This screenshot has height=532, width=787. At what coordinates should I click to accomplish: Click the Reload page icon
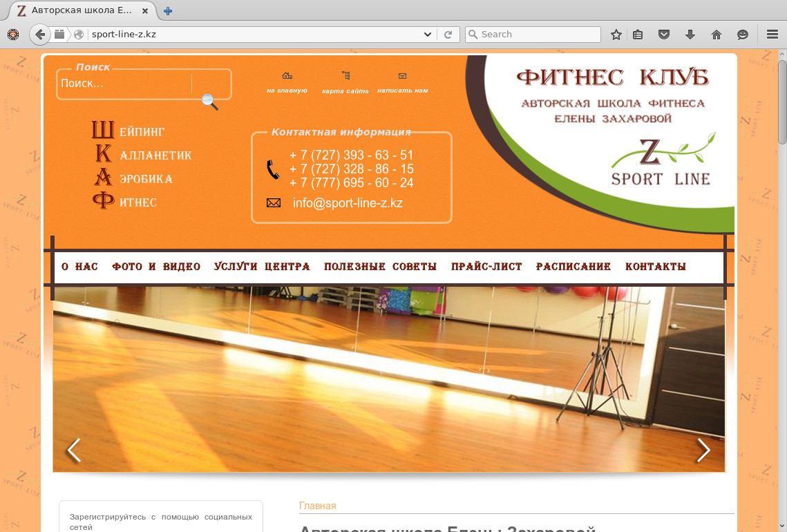coord(448,34)
